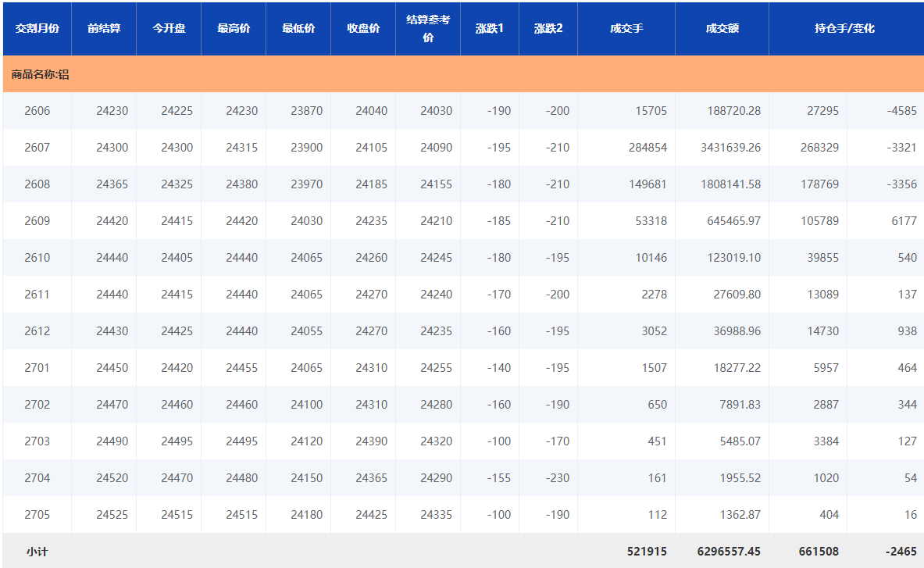Click volume value 15705

pyautogui.click(x=651, y=111)
